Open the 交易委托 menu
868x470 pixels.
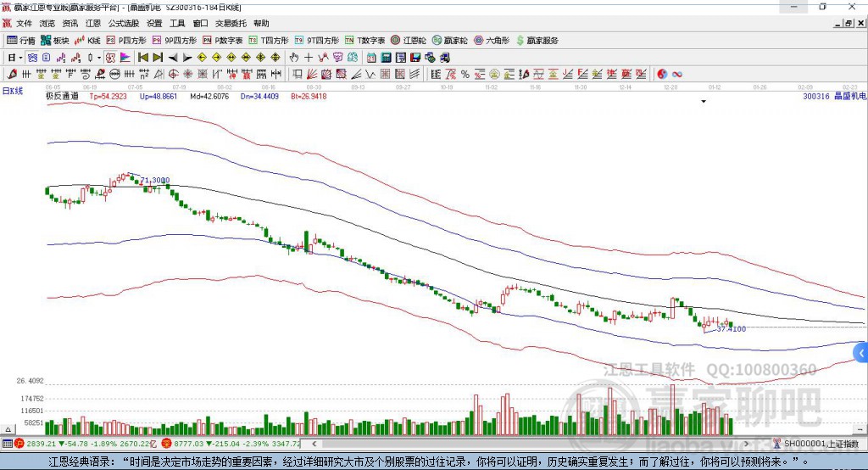[231, 23]
